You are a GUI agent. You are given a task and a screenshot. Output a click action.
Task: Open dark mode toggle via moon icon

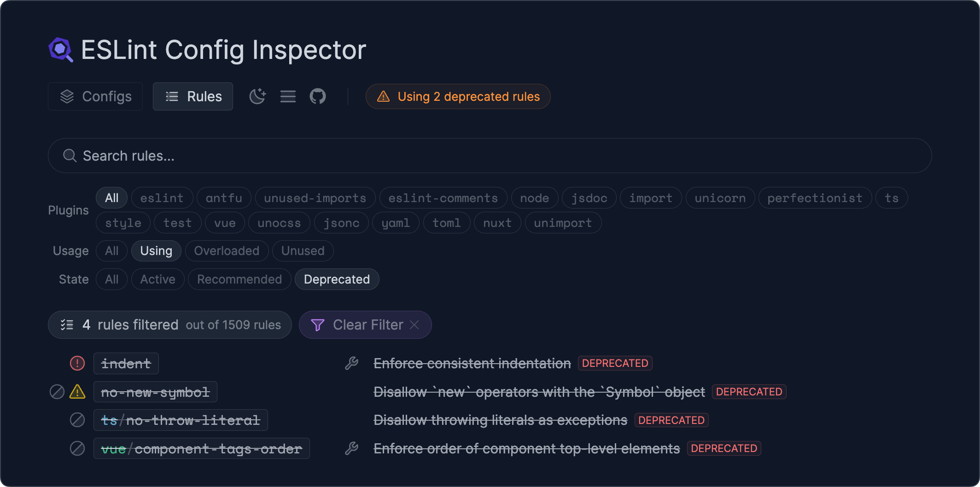[257, 96]
